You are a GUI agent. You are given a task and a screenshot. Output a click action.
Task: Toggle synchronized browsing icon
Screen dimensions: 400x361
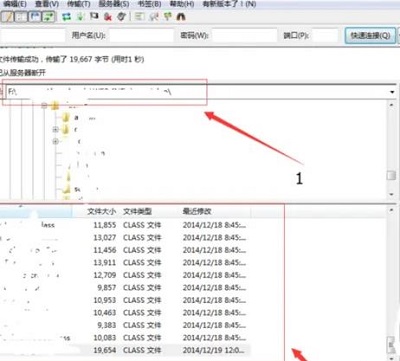tap(168, 17)
